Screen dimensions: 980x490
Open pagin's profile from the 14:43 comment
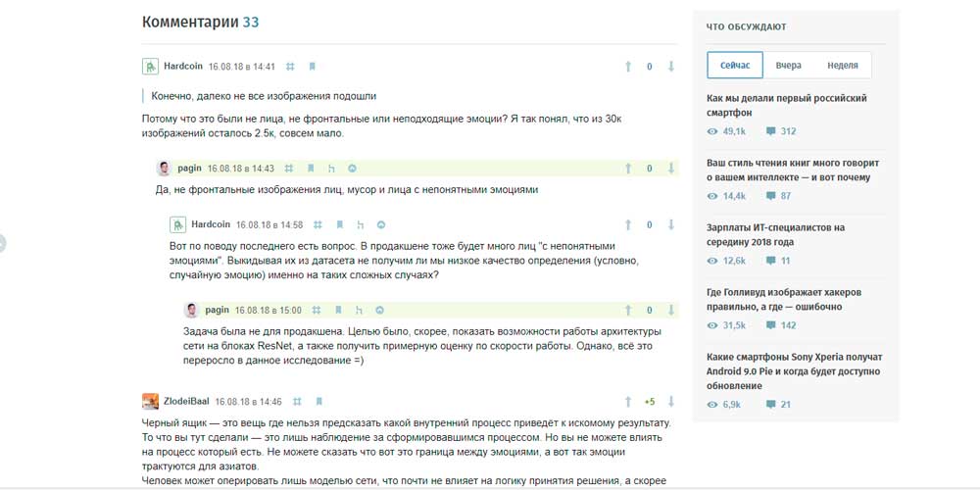tap(189, 169)
